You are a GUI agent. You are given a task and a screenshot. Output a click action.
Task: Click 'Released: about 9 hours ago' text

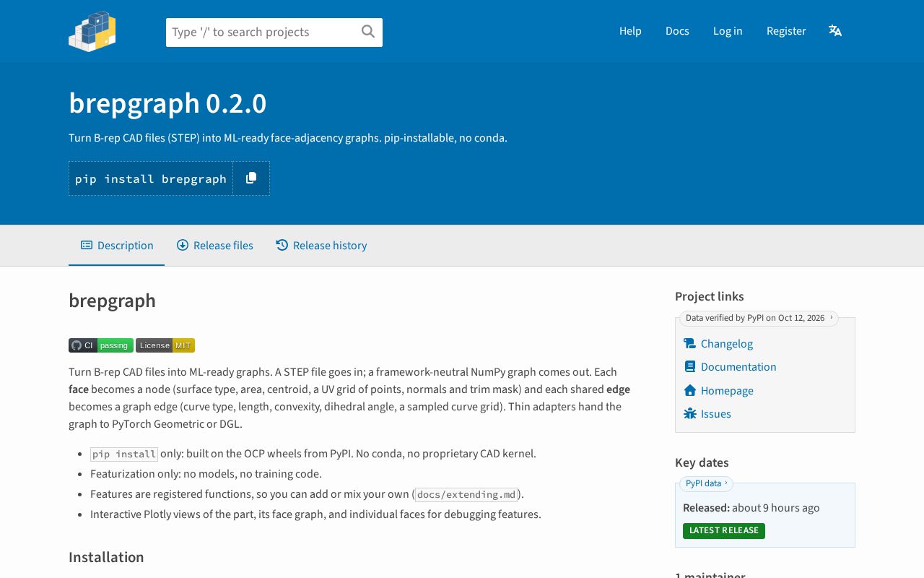click(x=751, y=508)
